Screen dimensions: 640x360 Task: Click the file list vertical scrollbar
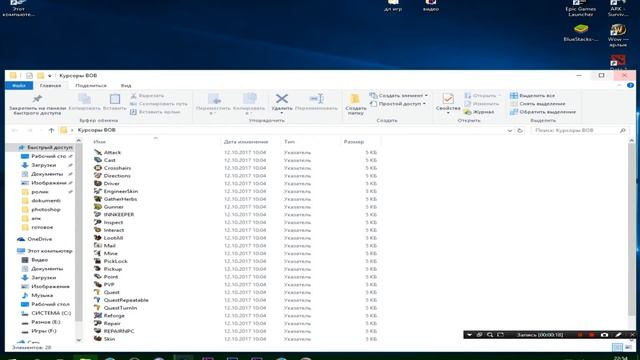pyautogui.click(x=631, y=229)
